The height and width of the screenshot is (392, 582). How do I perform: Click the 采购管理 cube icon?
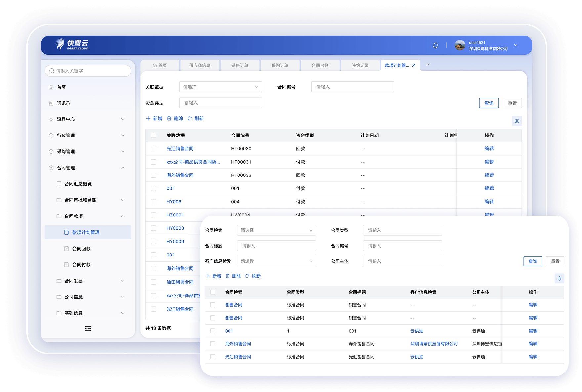[51, 152]
